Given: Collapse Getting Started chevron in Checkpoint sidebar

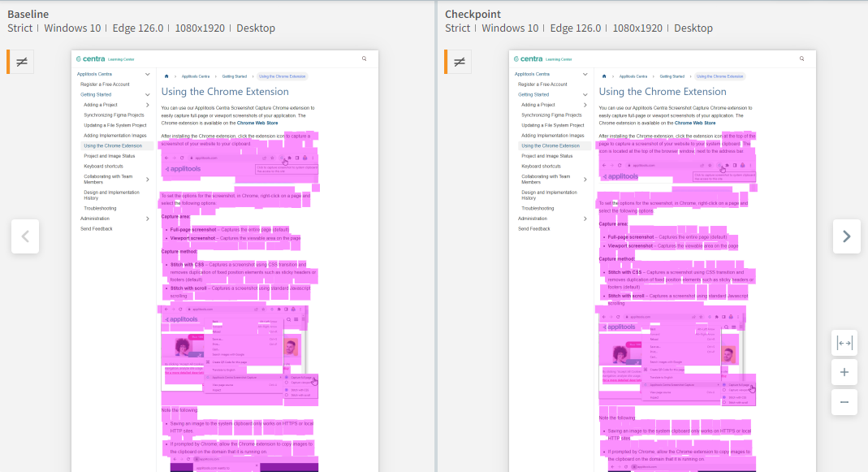Looking at the screenshot, I should click(x=585, y=94).
